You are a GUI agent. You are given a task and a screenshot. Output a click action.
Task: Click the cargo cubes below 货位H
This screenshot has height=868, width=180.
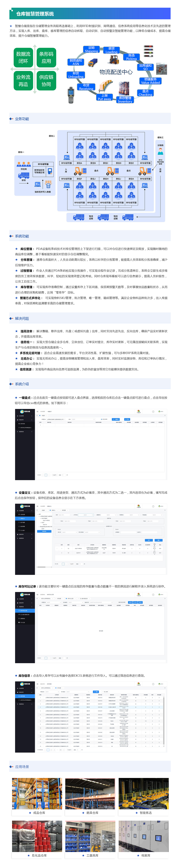coord(105,191)
